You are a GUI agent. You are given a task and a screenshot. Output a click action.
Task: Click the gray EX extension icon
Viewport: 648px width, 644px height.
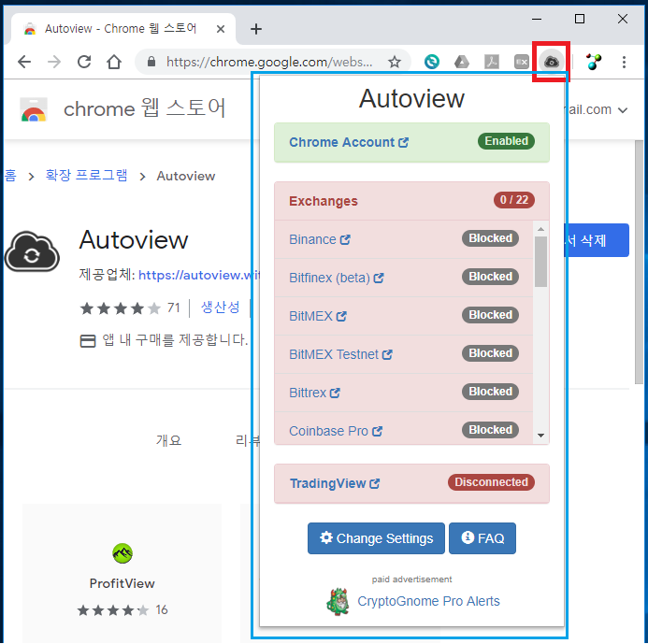pos(521,62)
